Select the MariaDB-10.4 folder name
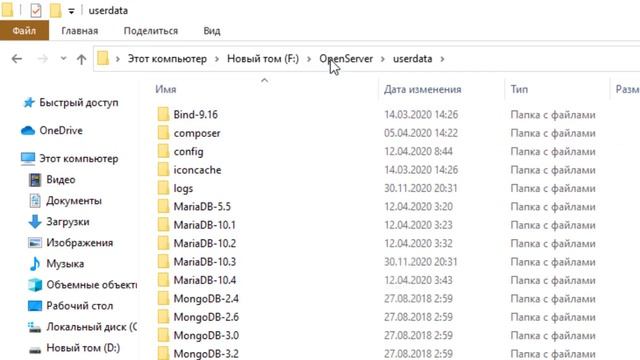The width and height of the screenshot is (640, 360). click(x=204, y=280)
